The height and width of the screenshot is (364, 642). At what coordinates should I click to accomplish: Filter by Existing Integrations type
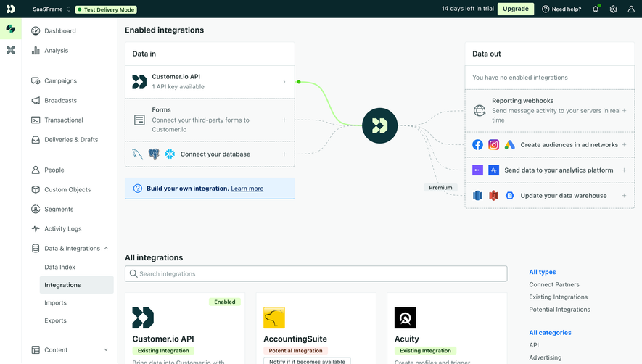558,297
